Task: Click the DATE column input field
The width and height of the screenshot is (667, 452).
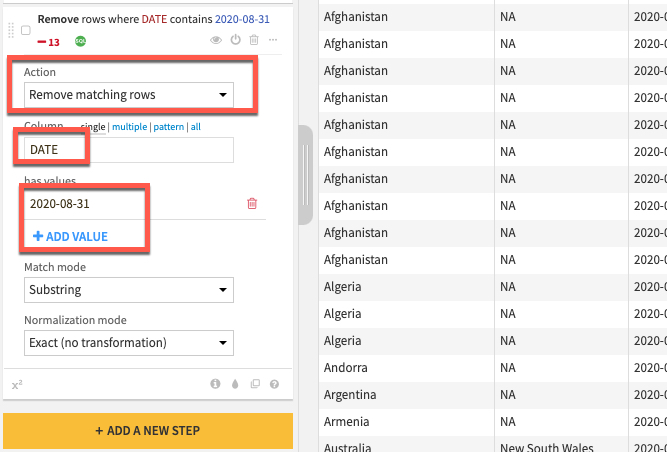Action: coord(129,150)
